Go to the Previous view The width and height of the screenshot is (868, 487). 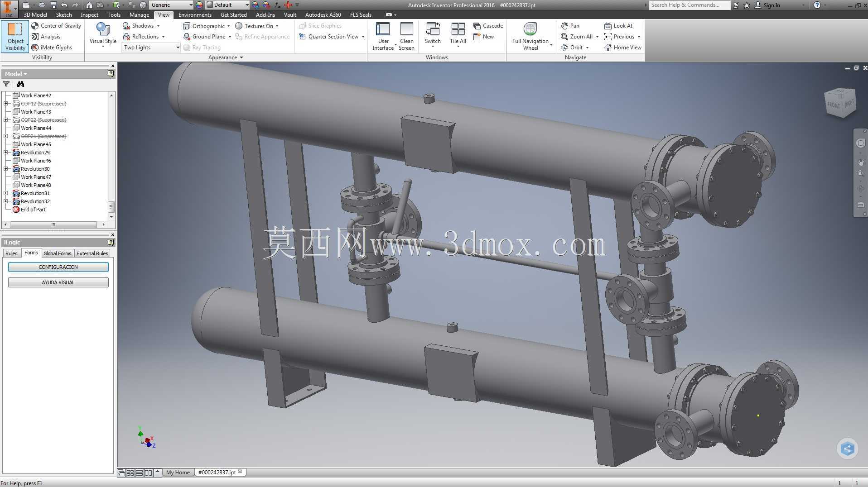(x=619, y=37)
